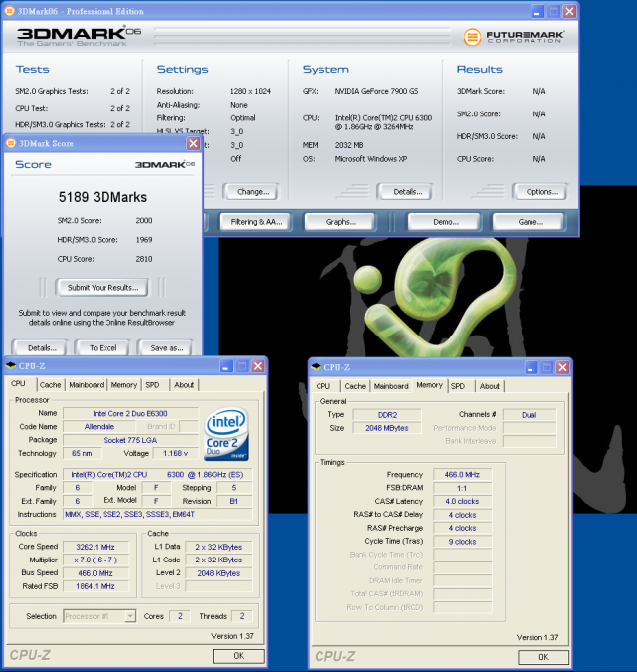The image size is (637, 672).
Task: Click the Futuremark orange logo icon
Action: [x=472, y=37]
